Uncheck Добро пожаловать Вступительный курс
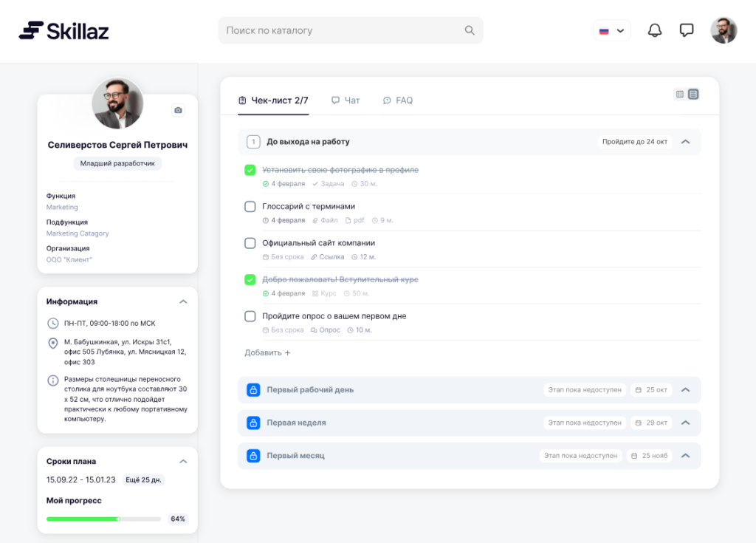 click(x=250, y=279)
